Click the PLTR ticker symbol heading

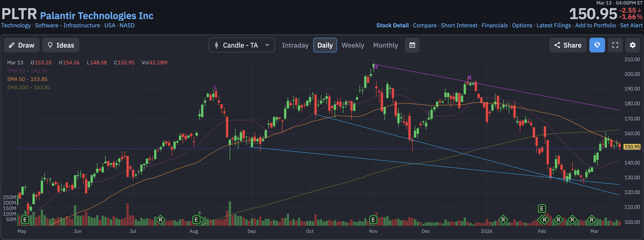click(19, 14)
